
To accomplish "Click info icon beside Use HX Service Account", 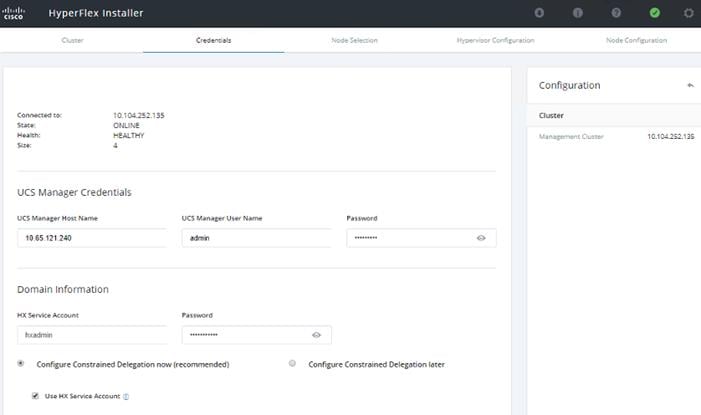I will coord(126,396).
